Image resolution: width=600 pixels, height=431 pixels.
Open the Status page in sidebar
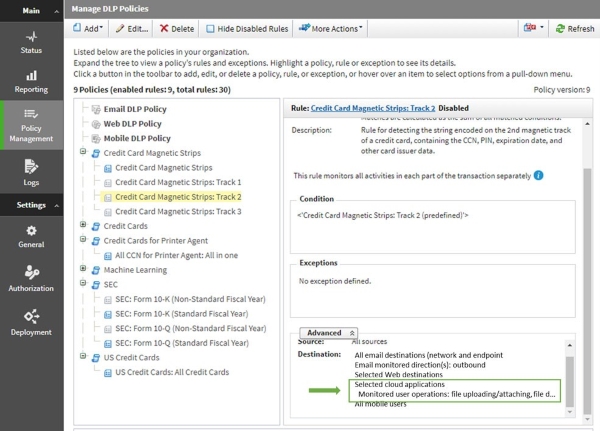coord(31,43)
